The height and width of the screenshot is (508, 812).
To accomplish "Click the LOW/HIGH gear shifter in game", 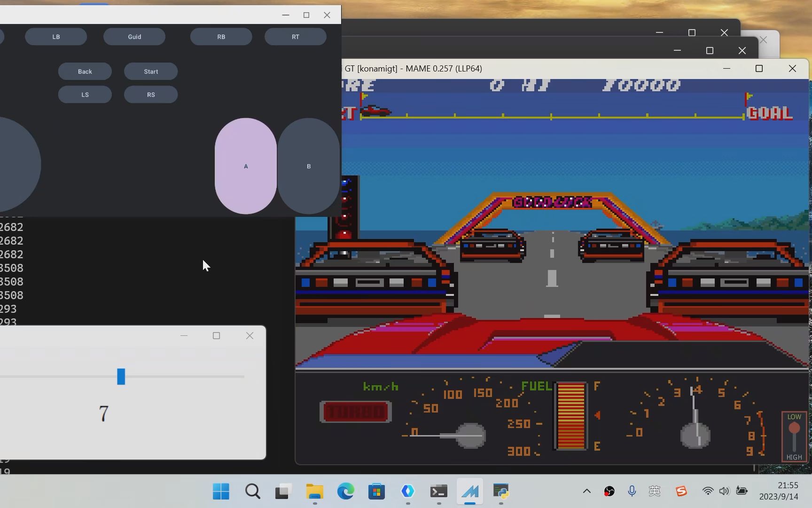I will [x=794, y=437].
